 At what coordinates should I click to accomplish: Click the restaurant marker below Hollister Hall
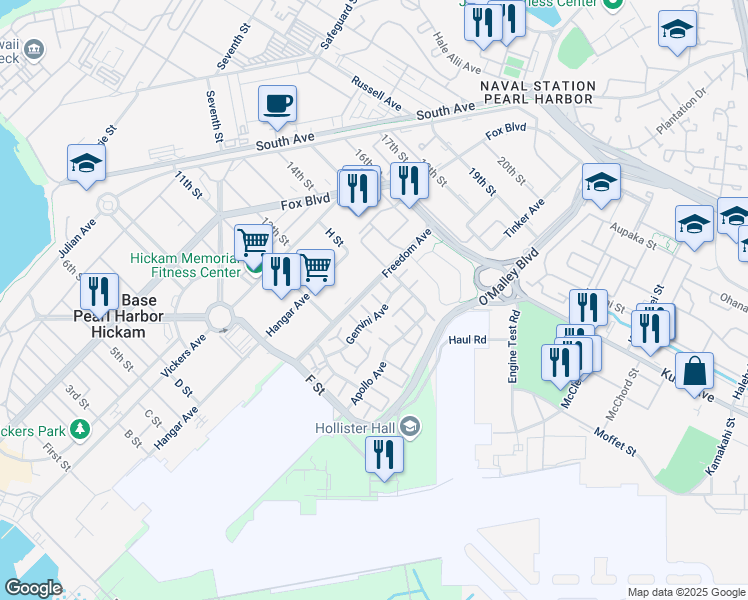384,457
